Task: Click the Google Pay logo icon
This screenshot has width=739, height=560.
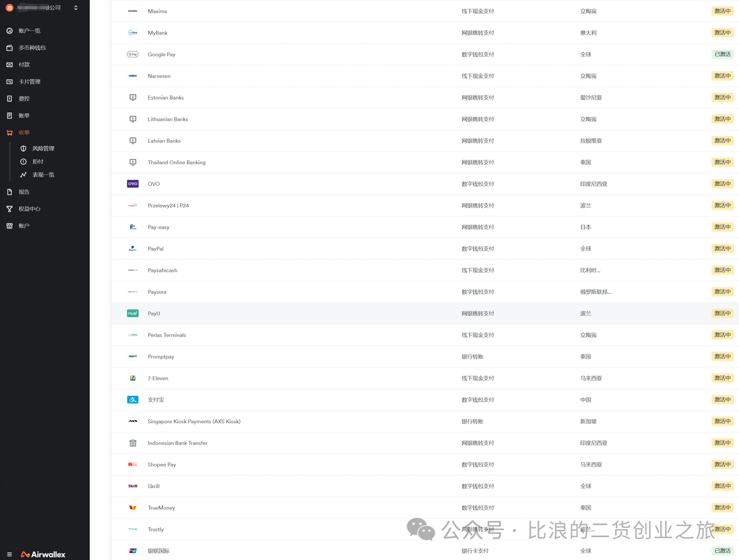Action: click(x=133, y=54)
